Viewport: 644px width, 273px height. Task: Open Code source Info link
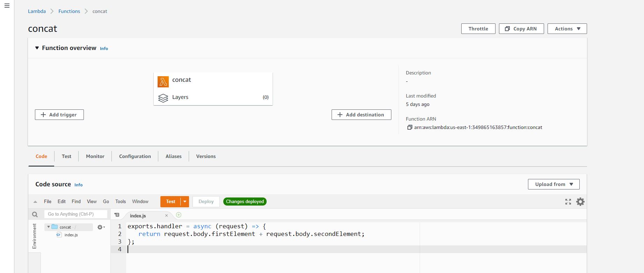pos(78,185)
